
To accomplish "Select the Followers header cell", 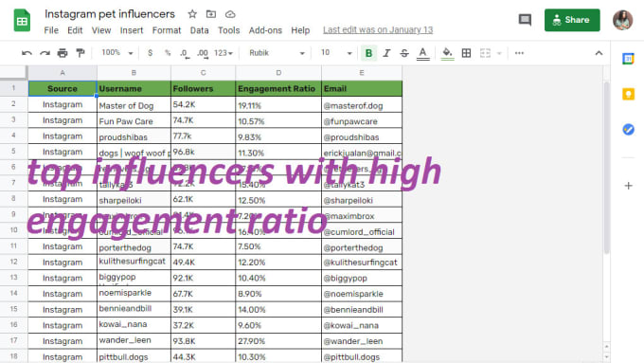I will pos(203,89).
